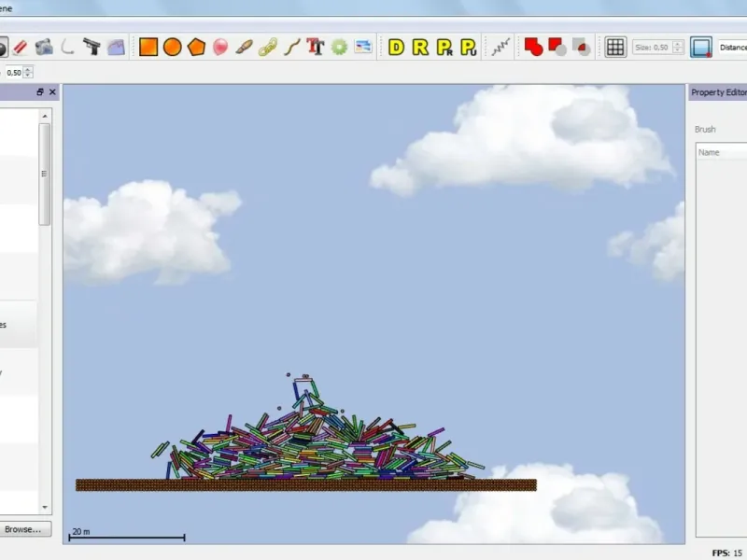Float the left dock panel
The image size is (747, 560).
click(x=40, y=91)
